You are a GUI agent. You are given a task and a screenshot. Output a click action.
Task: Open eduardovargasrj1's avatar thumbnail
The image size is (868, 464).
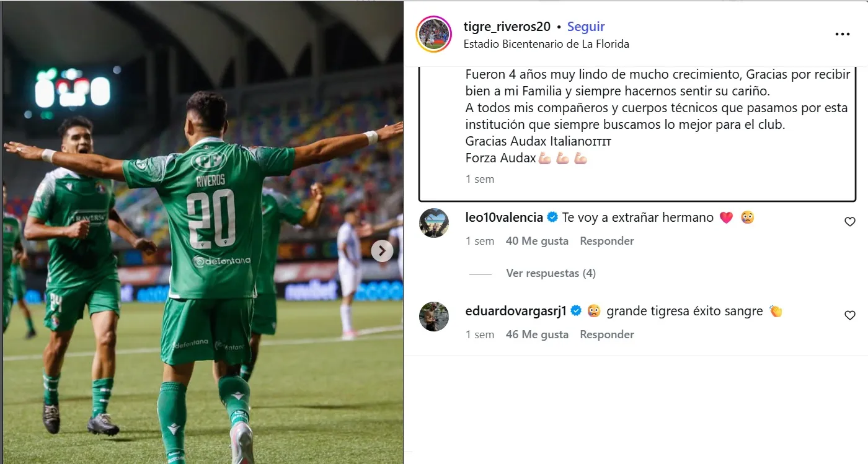point(434,317)
